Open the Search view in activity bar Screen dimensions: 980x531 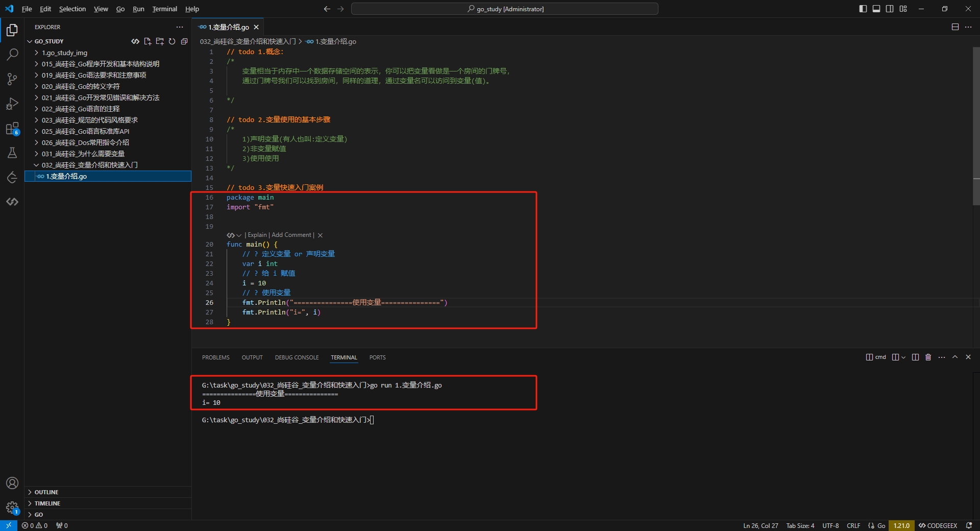click(12, 54)
